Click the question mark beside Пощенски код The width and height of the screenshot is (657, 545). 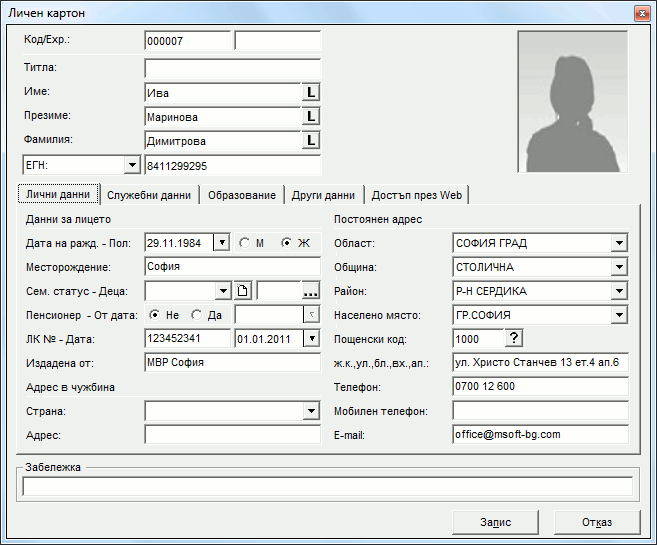click(x=514, y=338)
